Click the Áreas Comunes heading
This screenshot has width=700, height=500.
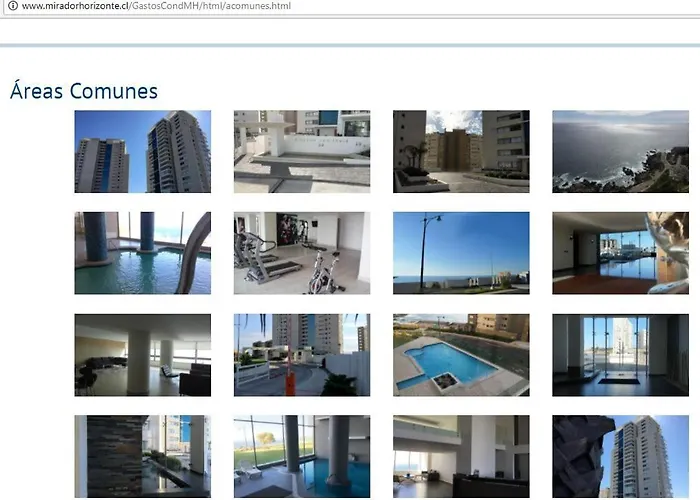coord(84,90)
